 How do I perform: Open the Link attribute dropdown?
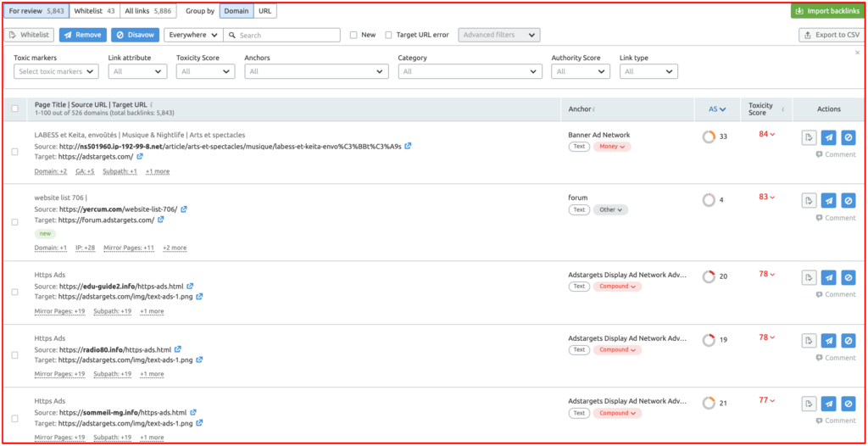click(138, 71)
